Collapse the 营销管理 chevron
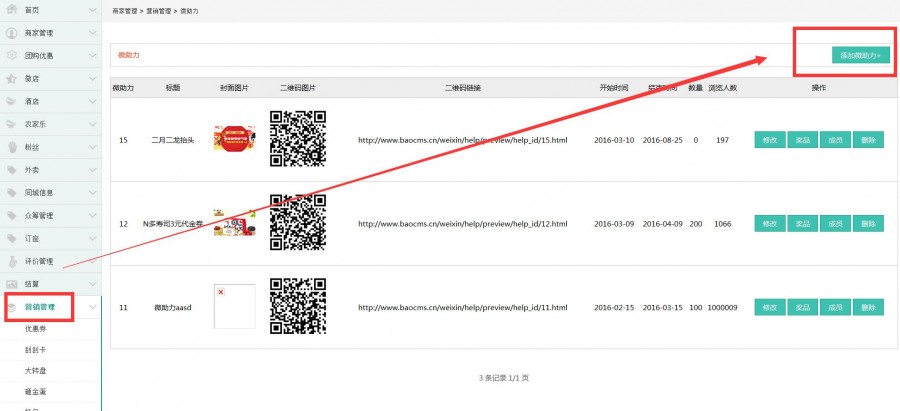The height and width of the screenshot is (411, 900). coord(93,307)
